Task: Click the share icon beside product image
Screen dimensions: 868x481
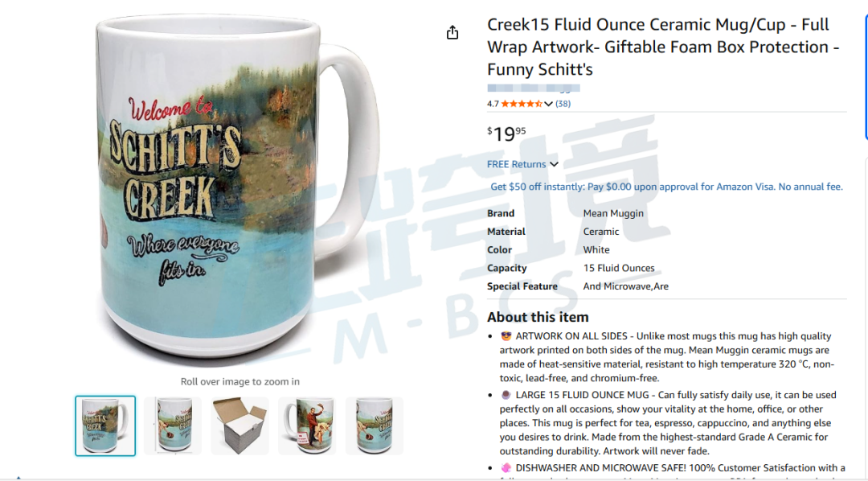Action: click(x=452, y=33)
